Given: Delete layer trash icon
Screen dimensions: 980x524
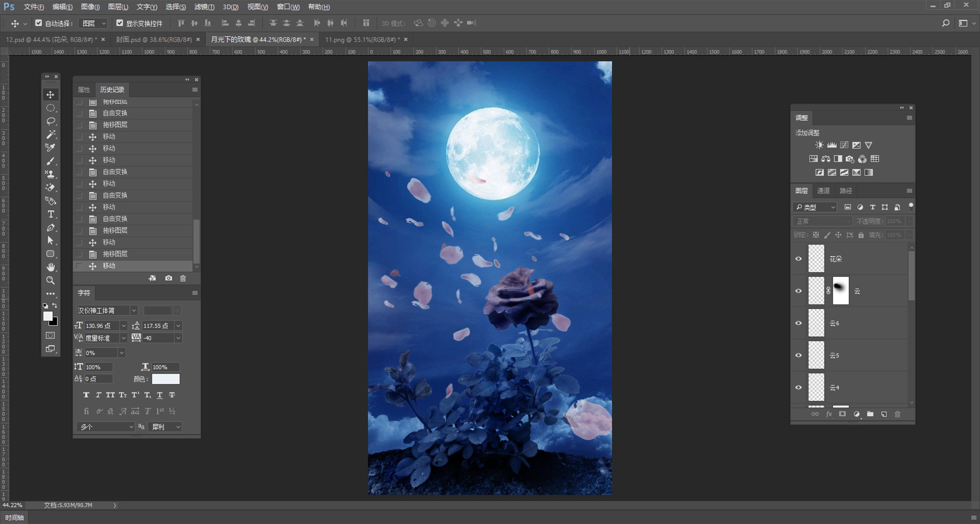Looking at the screenshot, I should 897,414.
